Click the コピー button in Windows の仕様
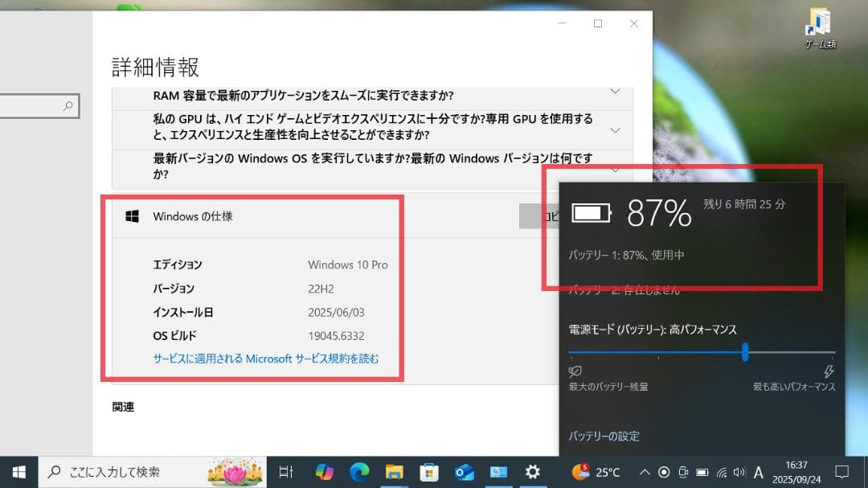The height and width of the screenshot is (488, 868). pos(540,216)
